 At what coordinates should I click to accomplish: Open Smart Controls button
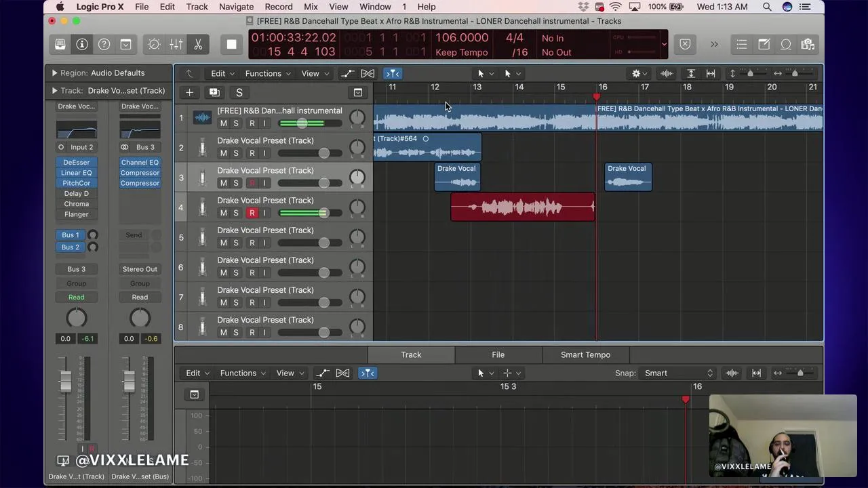click(154, 44)
